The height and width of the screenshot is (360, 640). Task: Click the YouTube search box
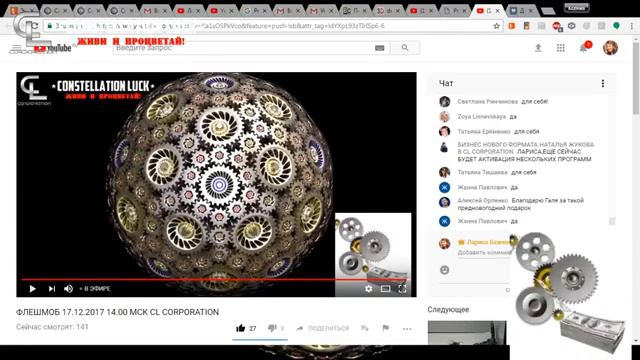click(243, 48)
